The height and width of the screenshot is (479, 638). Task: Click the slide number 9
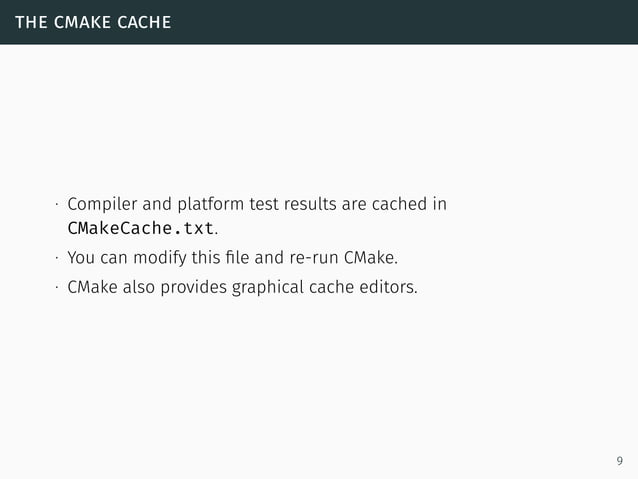[620, 461]
